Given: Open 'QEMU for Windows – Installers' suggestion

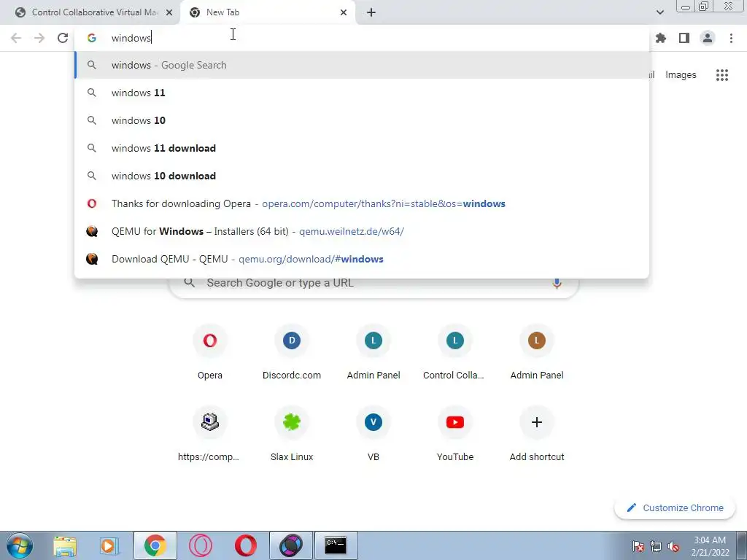Looking at the screenshot, I should [x=362, y=231].
